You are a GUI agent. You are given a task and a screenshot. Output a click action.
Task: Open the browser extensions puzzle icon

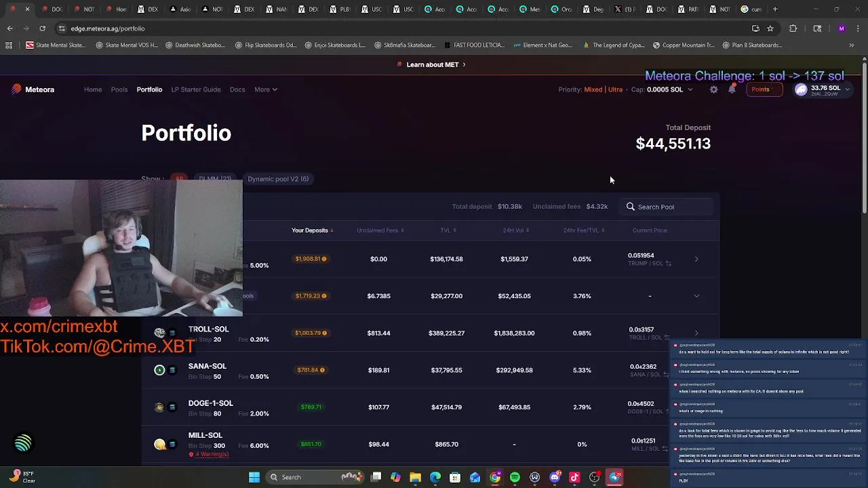click(x=793, y=28)
